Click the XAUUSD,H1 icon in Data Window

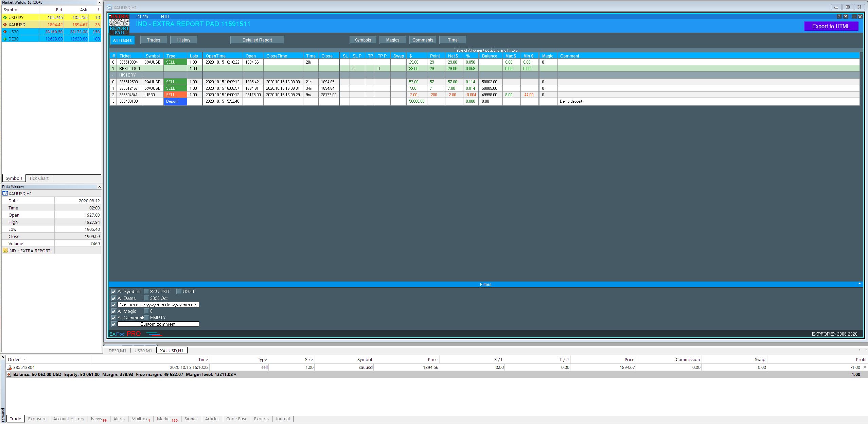pos(5,193)
